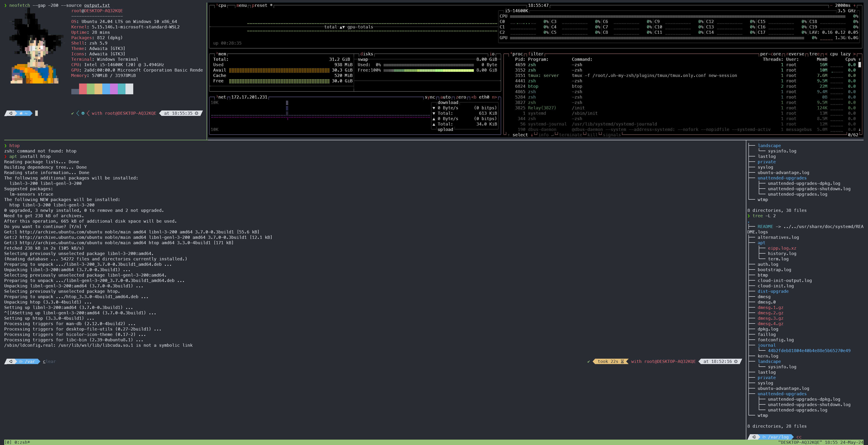868x445 pixels.
Task: Toggle zero for the network graph
Action: tap(461, 97)
